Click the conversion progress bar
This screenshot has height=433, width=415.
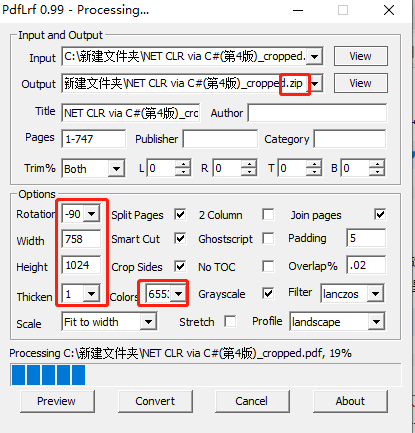tap(206, 375)
